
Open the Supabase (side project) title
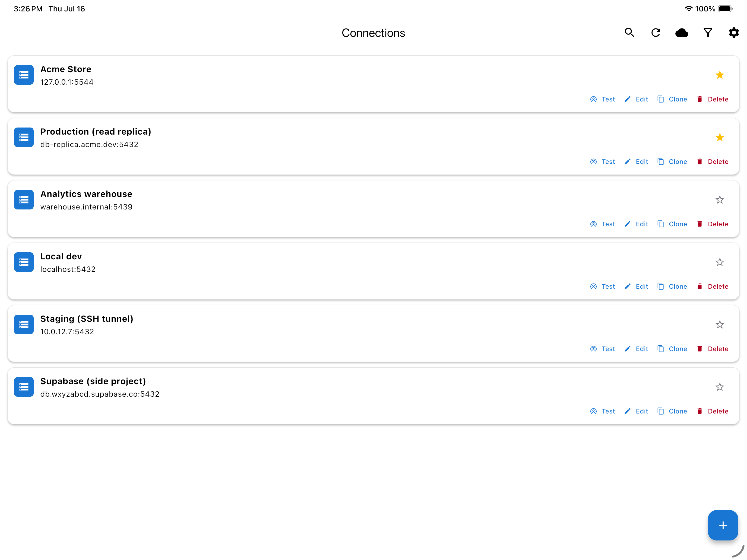point(93,381)
